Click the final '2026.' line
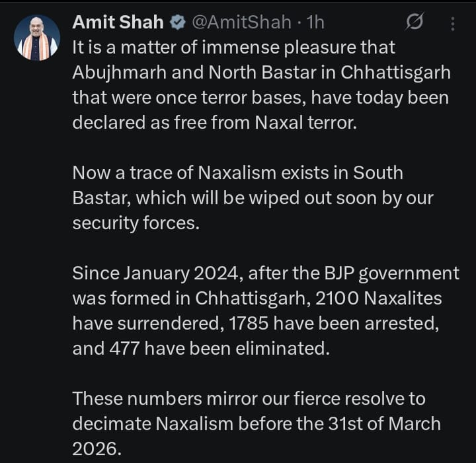The width and height of the screenshot is (476, 463). tap(97, 449)
